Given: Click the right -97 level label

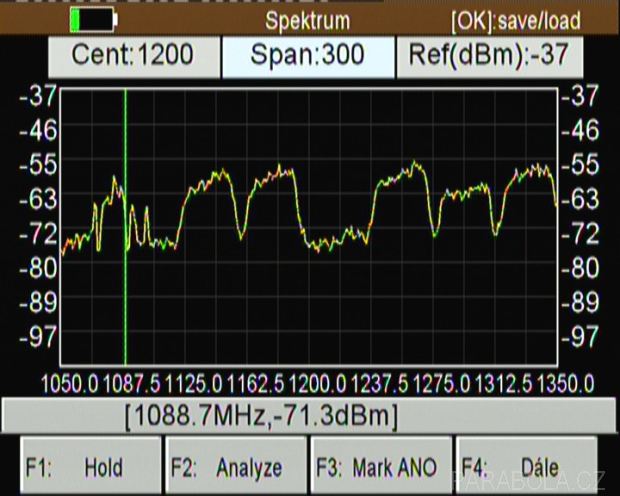Looking at the screenshot, I should tap(580, 337).
